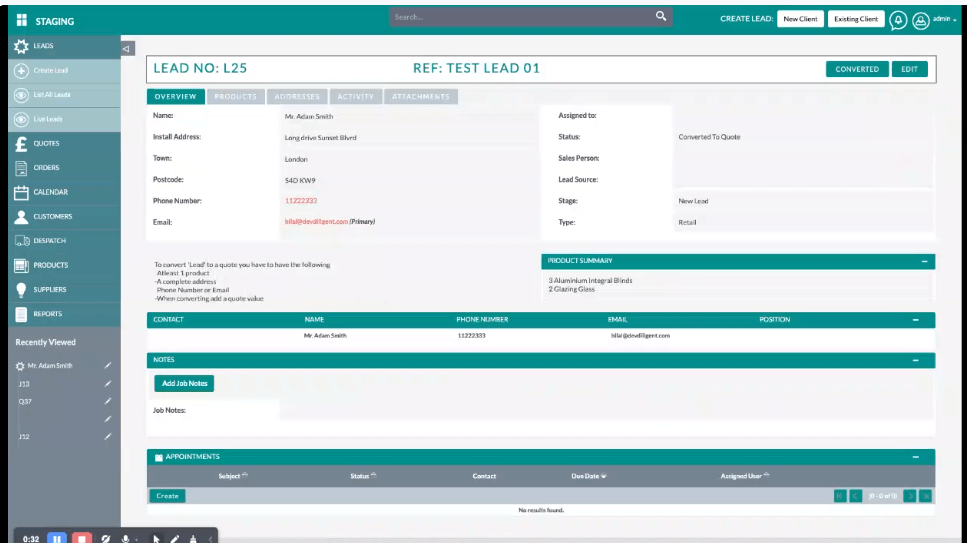Click the Existing Client button
Screen dimensions: 967x543
pos(856,19)
